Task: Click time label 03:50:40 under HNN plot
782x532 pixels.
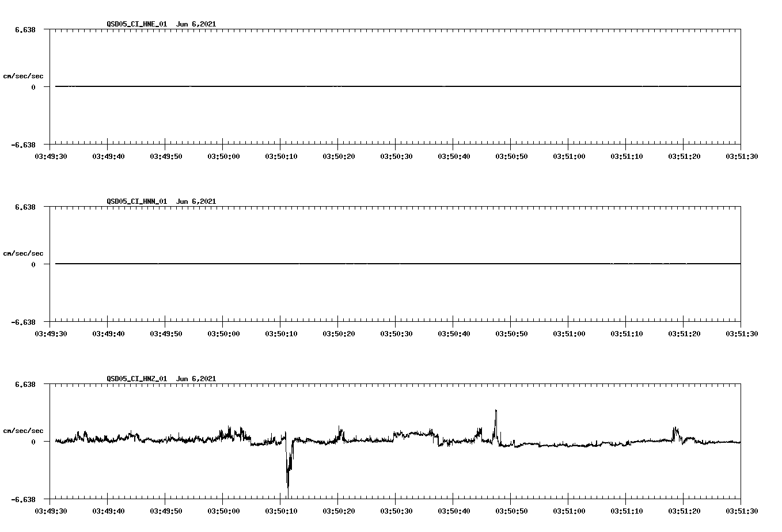Action: coord(454,334)
